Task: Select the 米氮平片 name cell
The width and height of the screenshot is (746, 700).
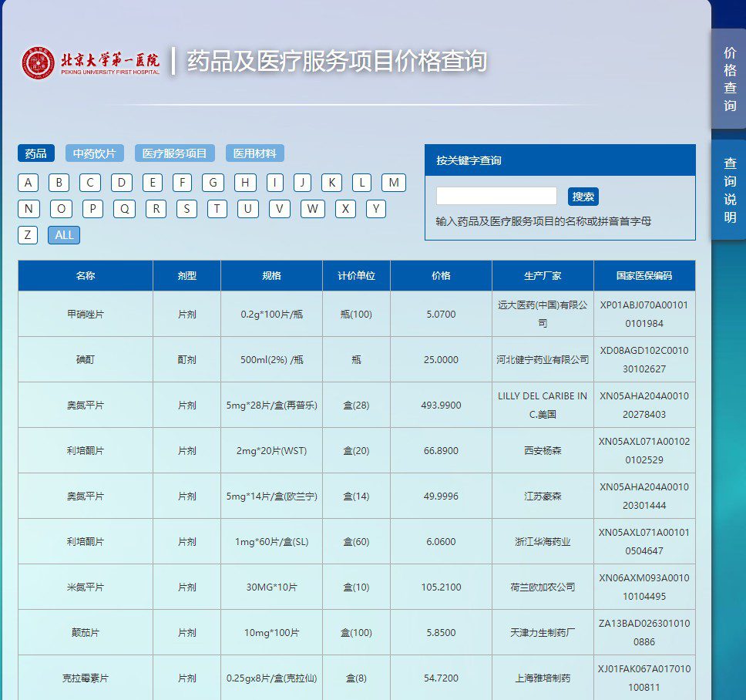Action: click(86, 587)
